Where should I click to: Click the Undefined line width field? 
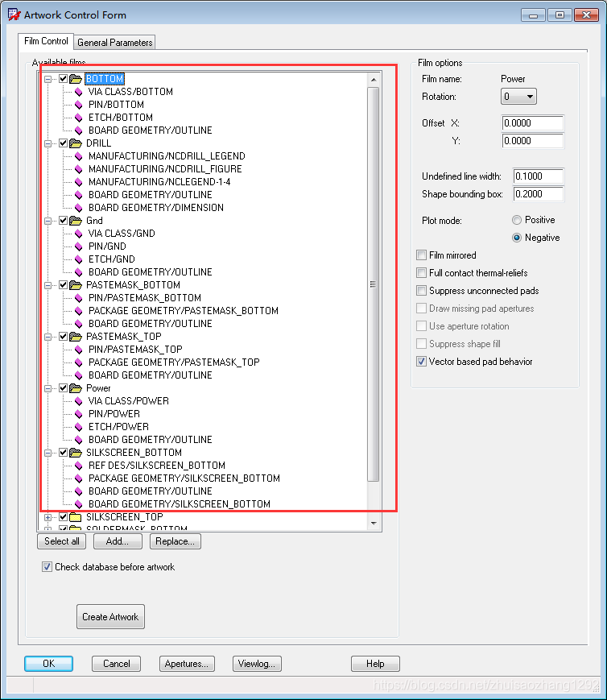coord(539,176)
